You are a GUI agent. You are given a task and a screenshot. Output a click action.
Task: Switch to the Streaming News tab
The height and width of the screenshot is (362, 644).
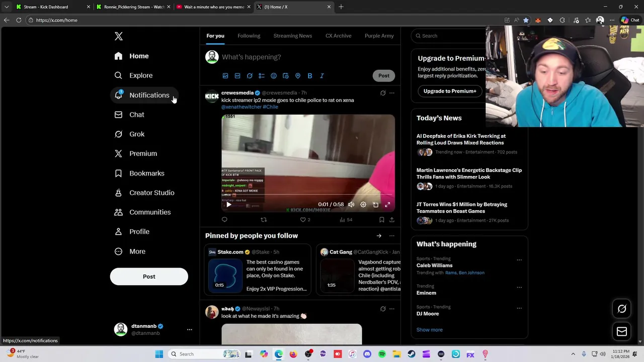coord(293,36)
